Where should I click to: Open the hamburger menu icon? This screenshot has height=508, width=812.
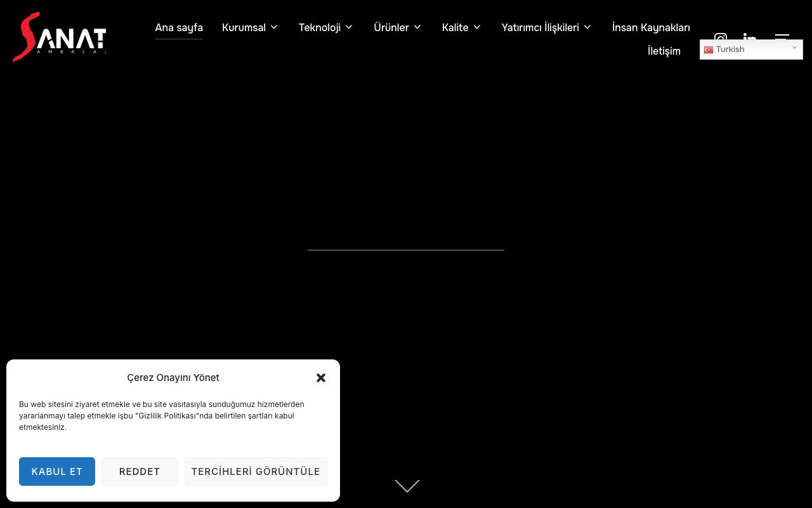(x=782, y=37)
